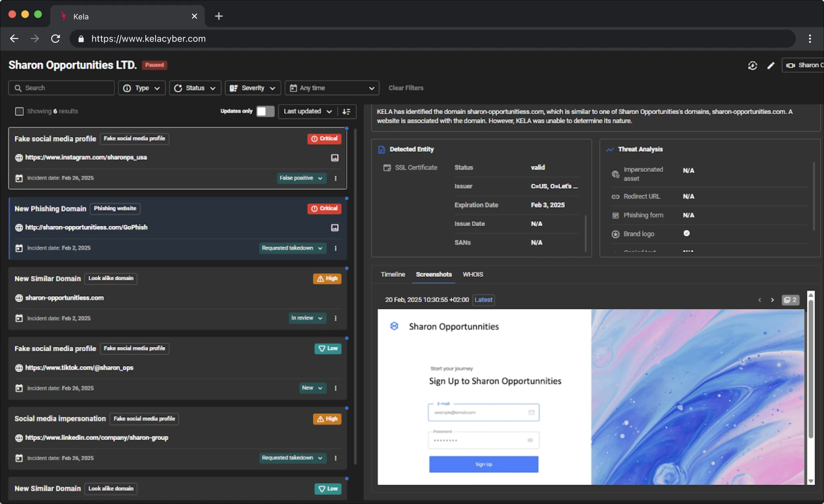Switch to the WHOIS tab
Screen dimensions: 824x504
pos(473,275)
